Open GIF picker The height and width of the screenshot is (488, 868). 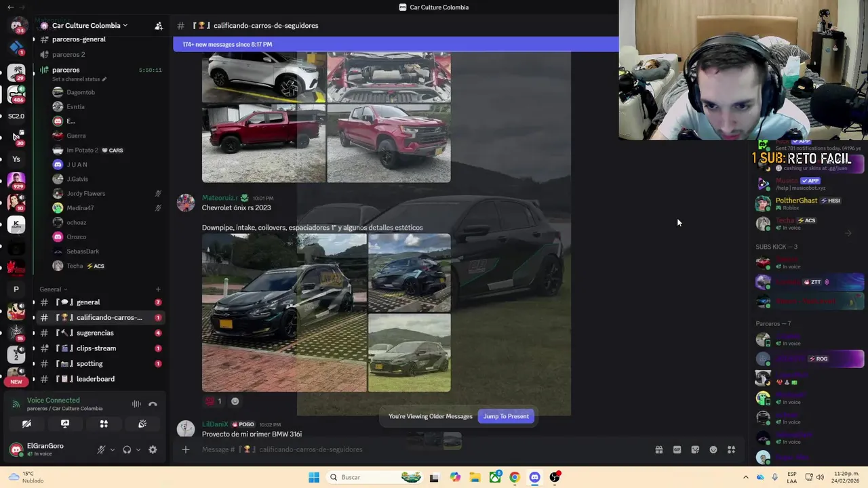coord(677,449)
